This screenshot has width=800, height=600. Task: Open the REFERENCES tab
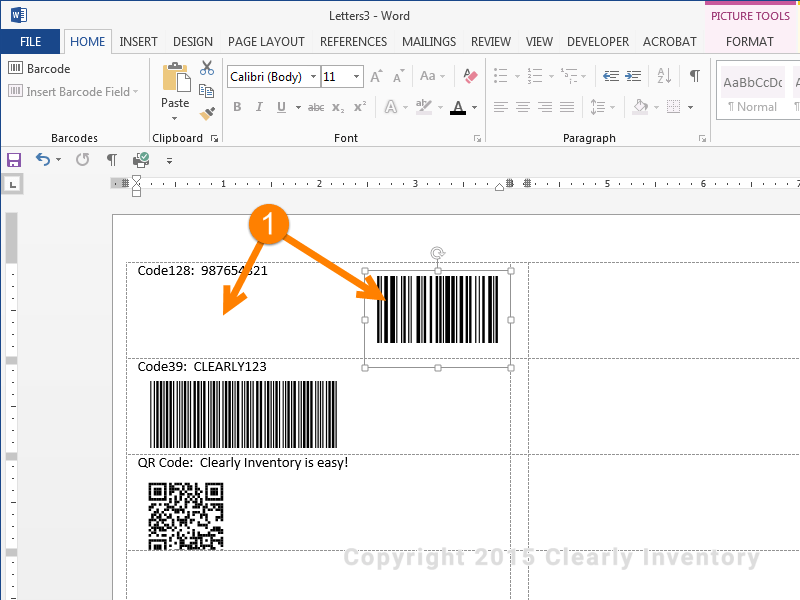(x=354, y=42)
